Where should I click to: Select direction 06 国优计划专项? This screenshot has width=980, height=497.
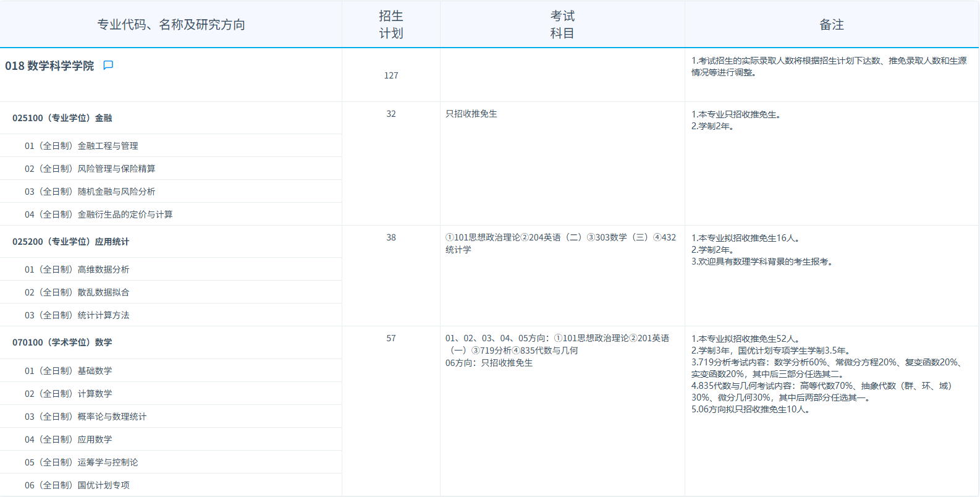77,485
